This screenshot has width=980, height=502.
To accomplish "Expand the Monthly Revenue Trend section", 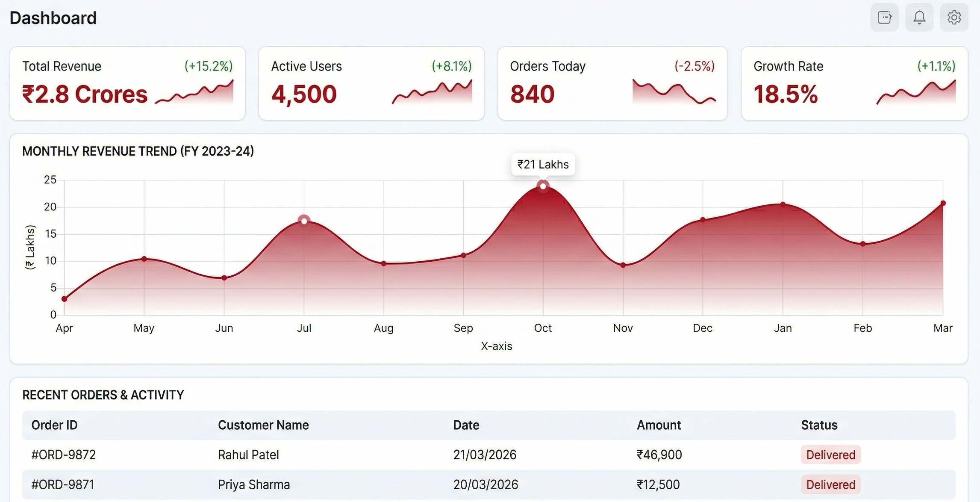I will pos(138,151).
